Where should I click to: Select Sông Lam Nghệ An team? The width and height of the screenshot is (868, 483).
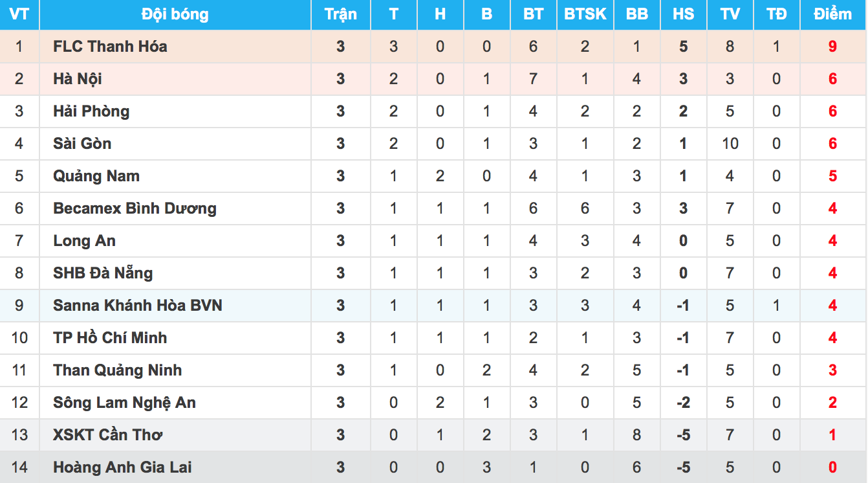(x=124, y=403)
